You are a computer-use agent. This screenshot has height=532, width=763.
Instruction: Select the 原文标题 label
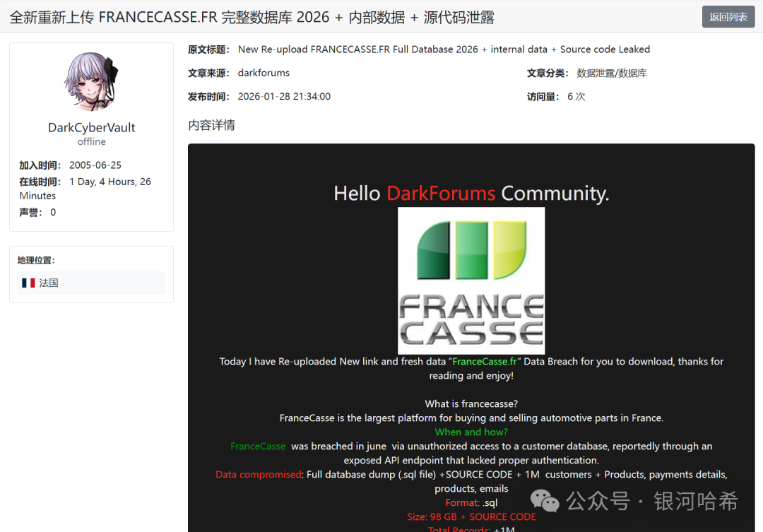click(208, 49)
